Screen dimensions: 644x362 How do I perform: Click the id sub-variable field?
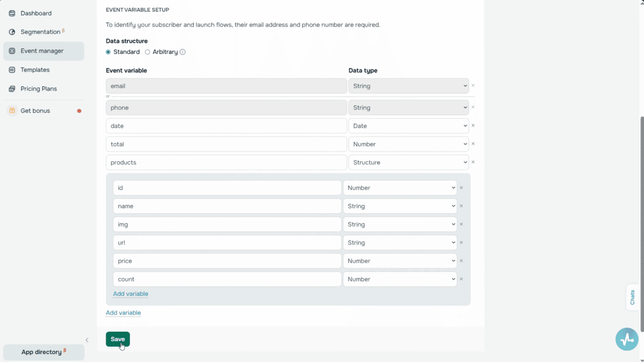click(227, 188)
